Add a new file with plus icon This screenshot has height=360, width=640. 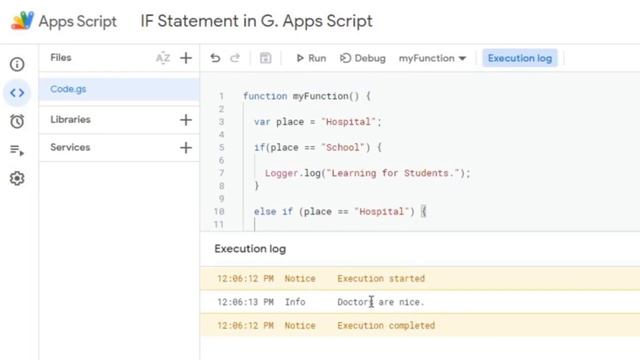tap(186, 58)
